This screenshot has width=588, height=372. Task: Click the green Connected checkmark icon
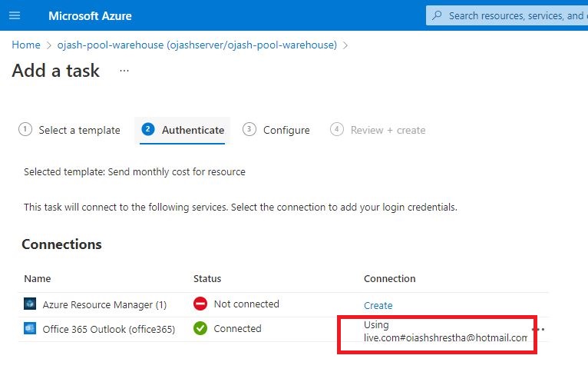200,329
